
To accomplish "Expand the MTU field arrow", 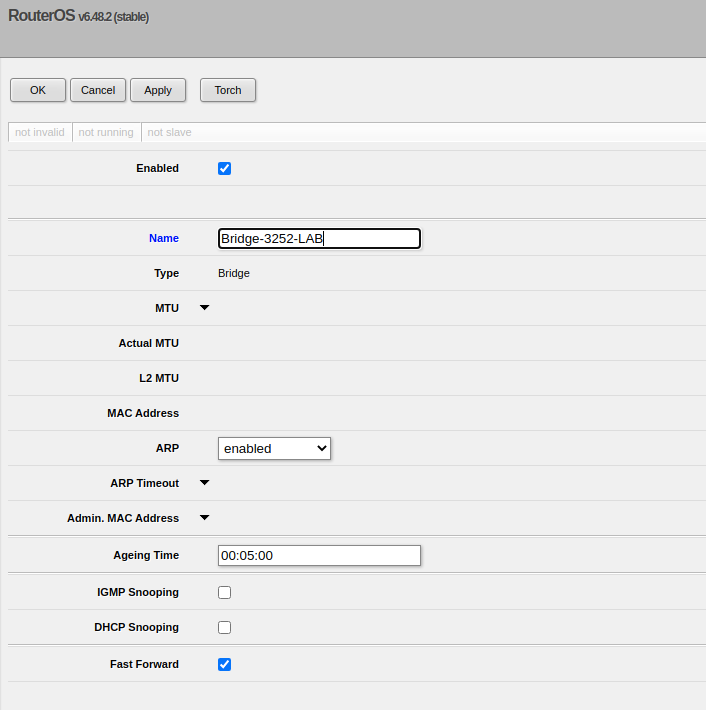I will (205, 308).
